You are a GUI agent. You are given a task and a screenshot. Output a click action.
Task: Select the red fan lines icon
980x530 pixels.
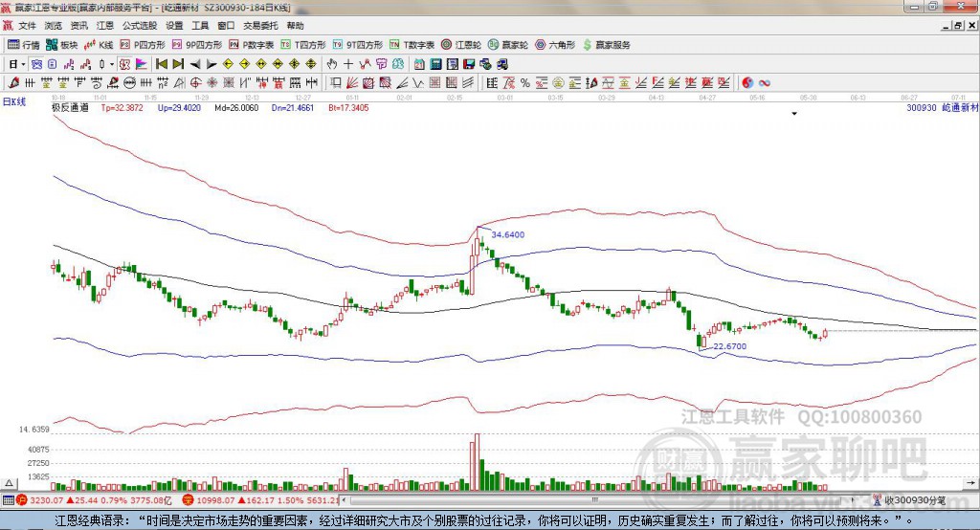[352, 82]
